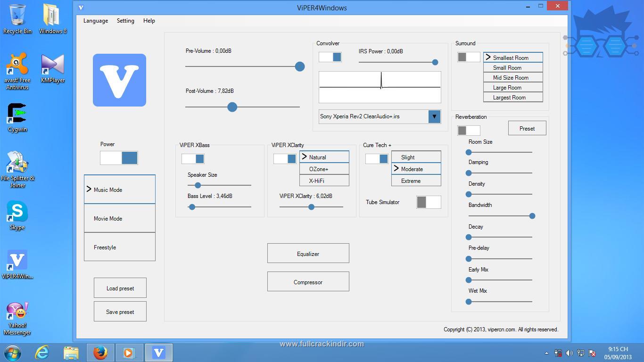Choose Extreme Cure Tech level
The height and width of the screenshot is (362, 644).
click(x=416, y=181)
